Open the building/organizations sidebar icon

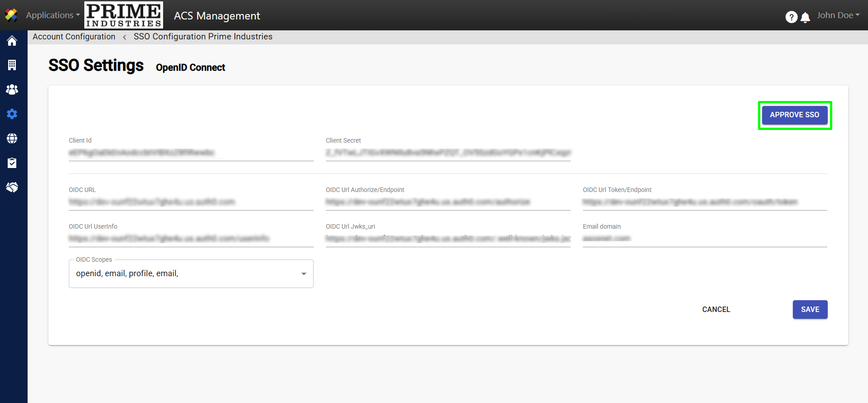[12, 65]
